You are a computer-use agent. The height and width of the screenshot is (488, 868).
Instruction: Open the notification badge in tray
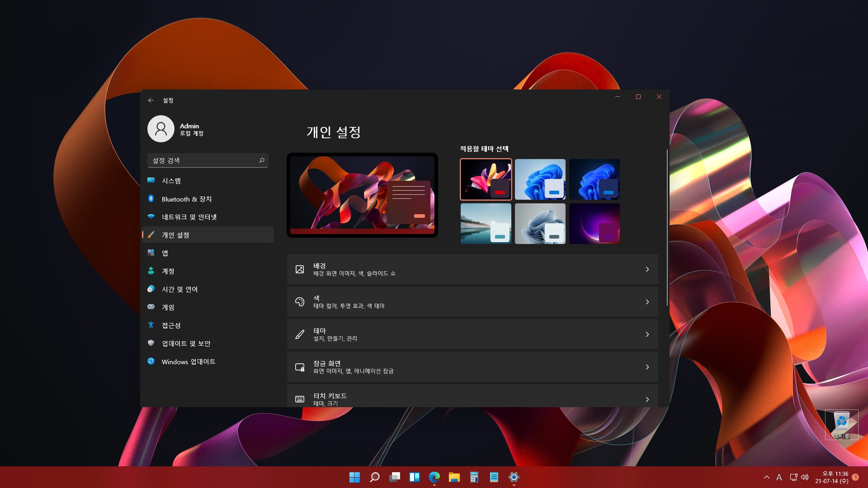[x=855, y=477]
